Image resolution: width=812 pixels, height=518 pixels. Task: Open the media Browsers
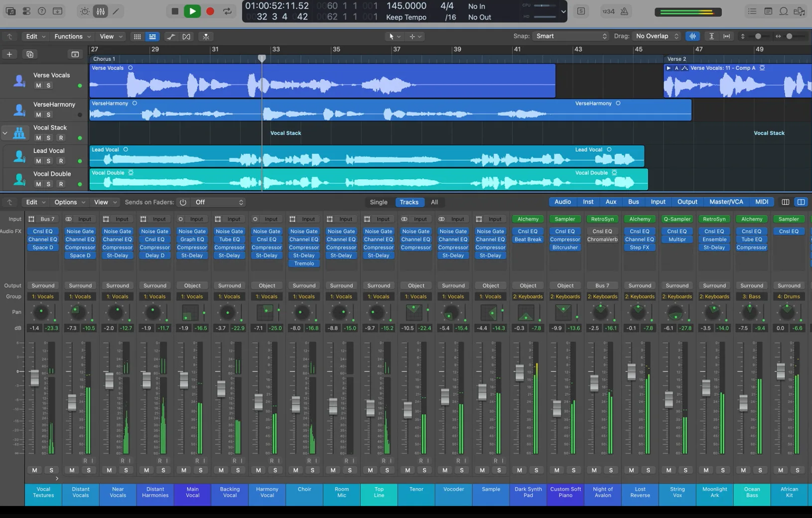point(800,11)
